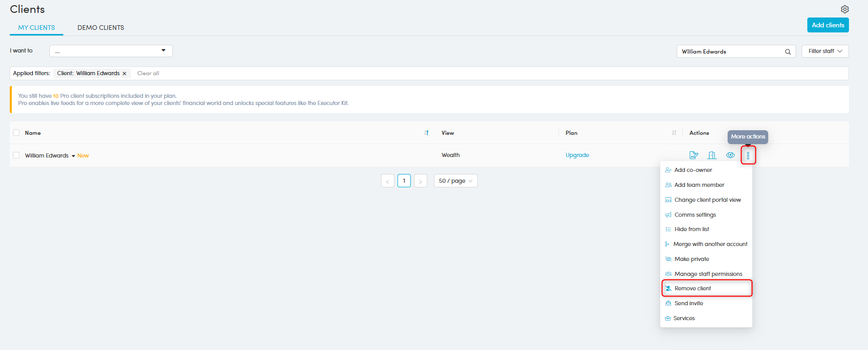Switch to the Demo Clients tab
This screenshot has height=350, width=868.
(101, 28)
